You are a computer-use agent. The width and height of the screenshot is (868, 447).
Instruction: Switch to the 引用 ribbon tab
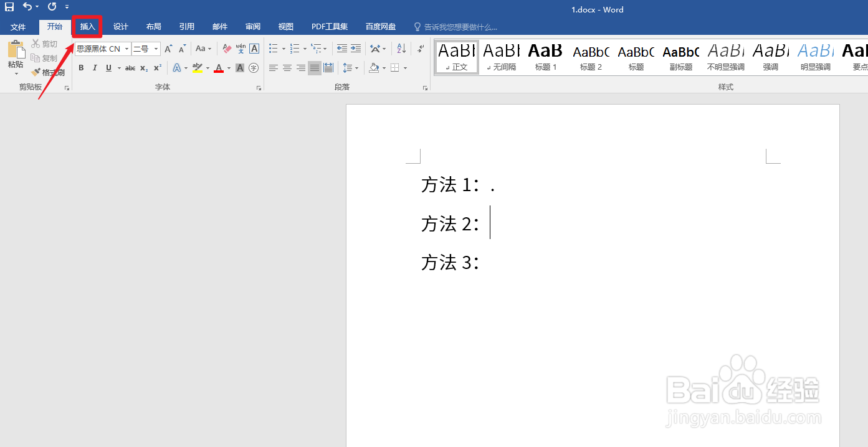click(186, 27)
